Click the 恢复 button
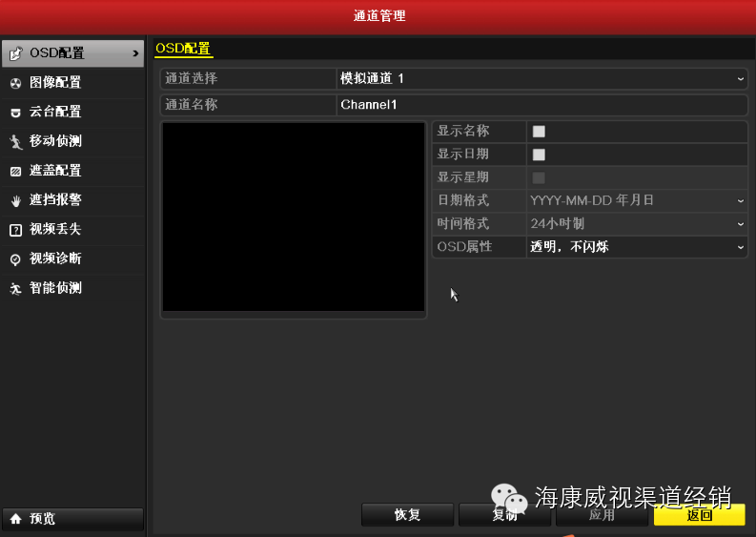The height and width of the screenshot is (537, 756). pos(407,515)
